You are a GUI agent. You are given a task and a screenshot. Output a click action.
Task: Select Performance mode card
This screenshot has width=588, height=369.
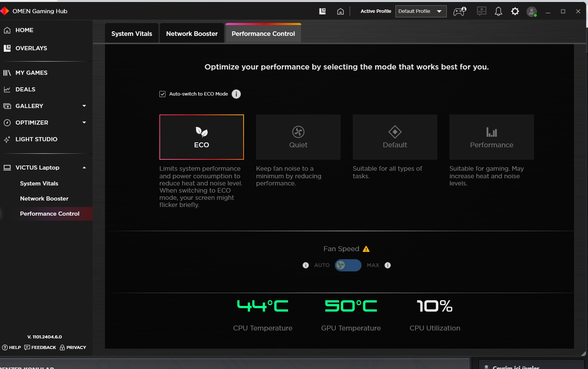point(492,137)
